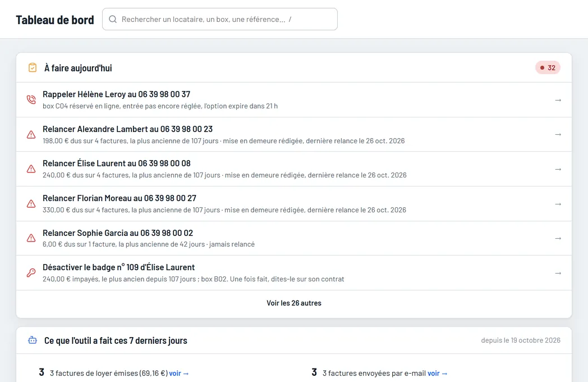This screenshot has height=382, width=588.
Task: Click the robot icon beside Ce que l'outil a fait
Action: tap(33, 340)
